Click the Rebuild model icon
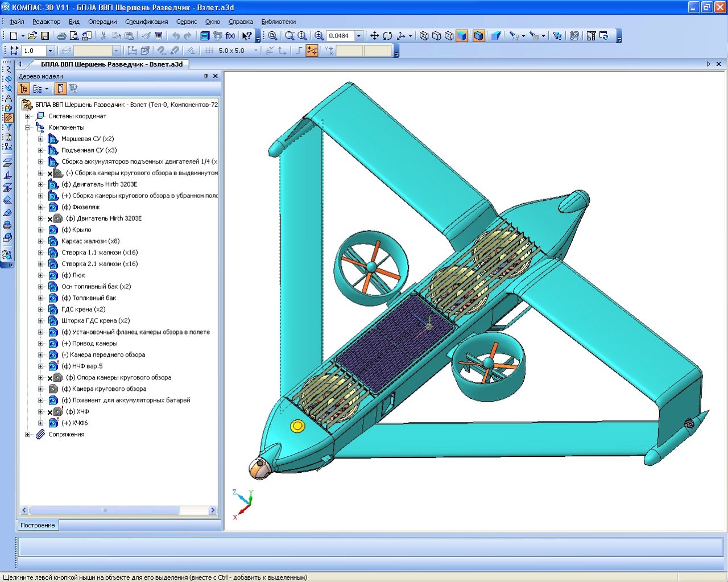This screenshot has width=728, height=582. pyautogui.click(x=603, y=36)
